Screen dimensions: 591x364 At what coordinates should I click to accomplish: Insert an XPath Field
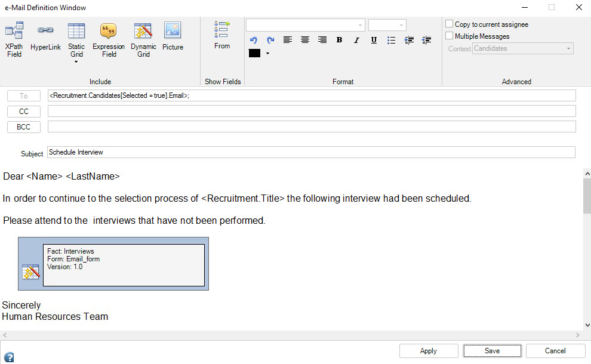point(14,39)
